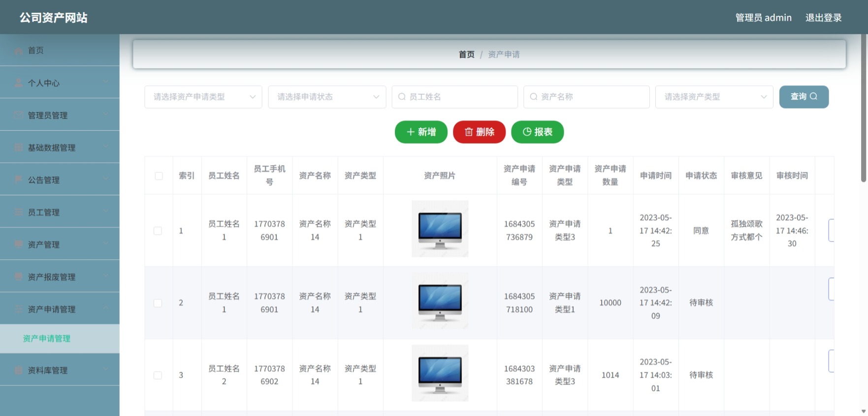Focus the 员工姓名 search input
Viewport: 868px width, 416px height.
[x=454, y=97]
